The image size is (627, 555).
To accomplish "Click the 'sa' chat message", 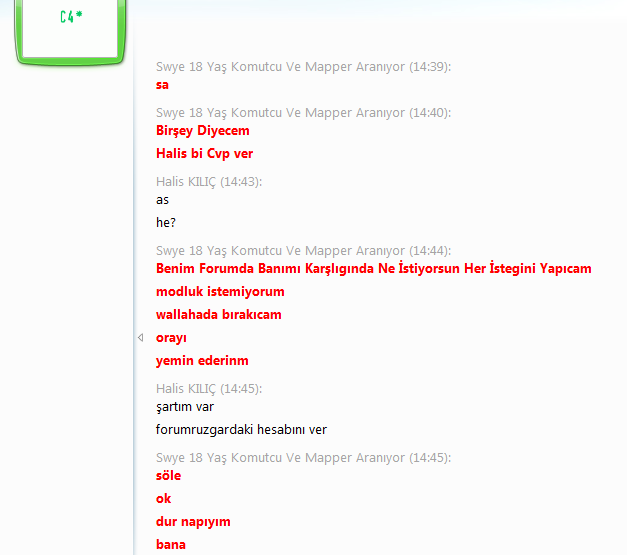I will pyautogui.click(x=162, y=85).
